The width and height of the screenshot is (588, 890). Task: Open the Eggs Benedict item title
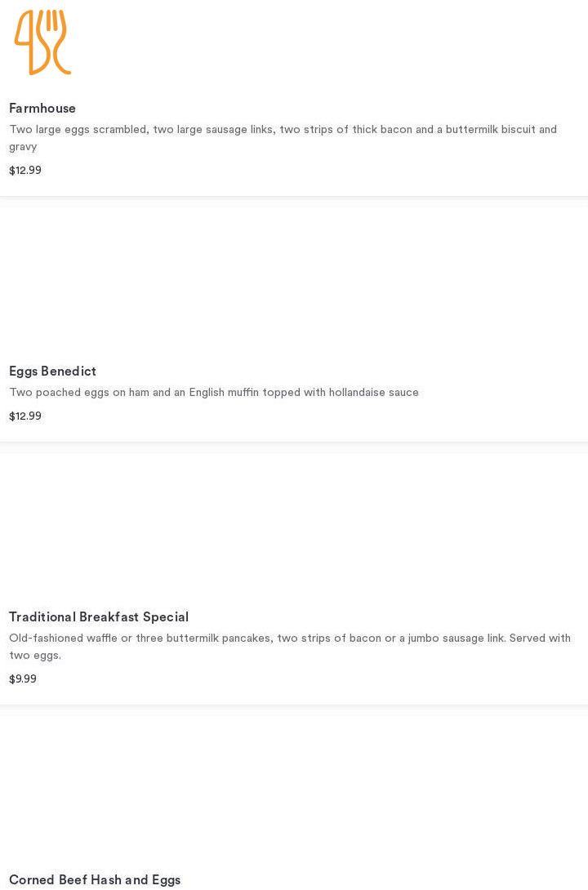(52, 372)
